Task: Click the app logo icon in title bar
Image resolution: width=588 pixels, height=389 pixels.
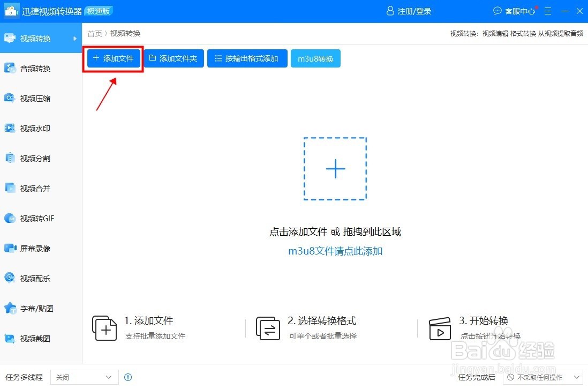Action: [11, 11]
